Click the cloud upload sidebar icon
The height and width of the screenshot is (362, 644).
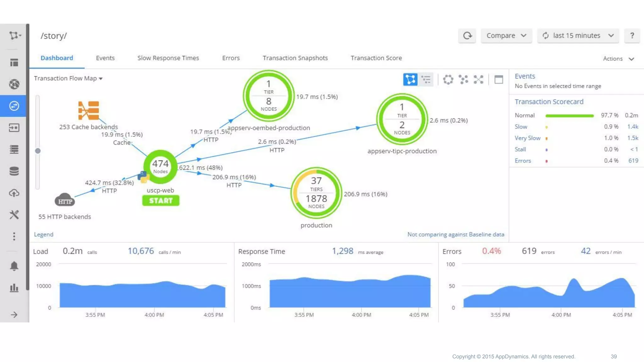point(14,193)
